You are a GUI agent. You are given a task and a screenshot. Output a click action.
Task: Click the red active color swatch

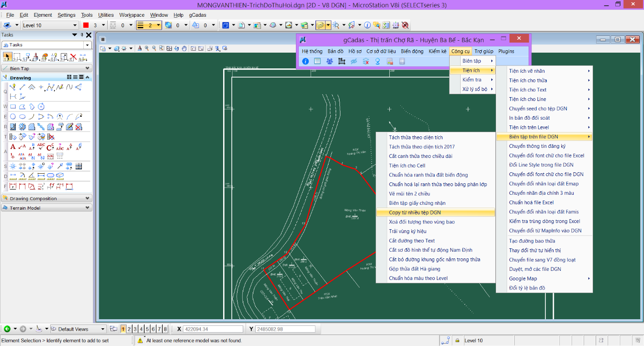pos(86,25)
